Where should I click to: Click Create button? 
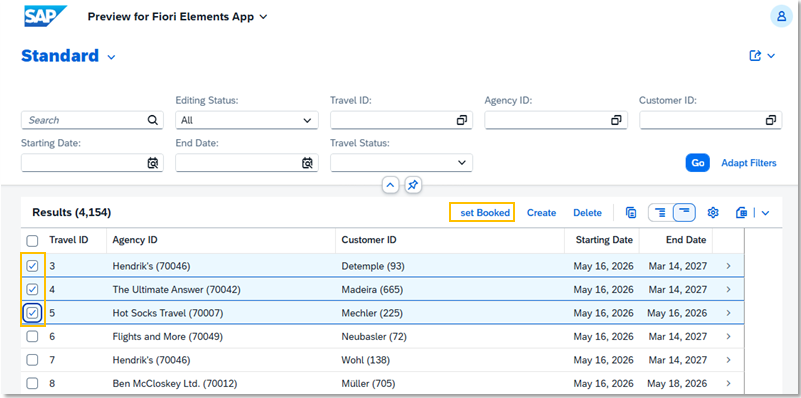tap(541, 213)
